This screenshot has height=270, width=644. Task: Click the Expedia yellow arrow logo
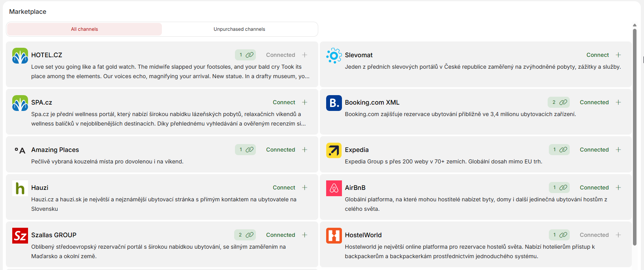tap(334, 150)
